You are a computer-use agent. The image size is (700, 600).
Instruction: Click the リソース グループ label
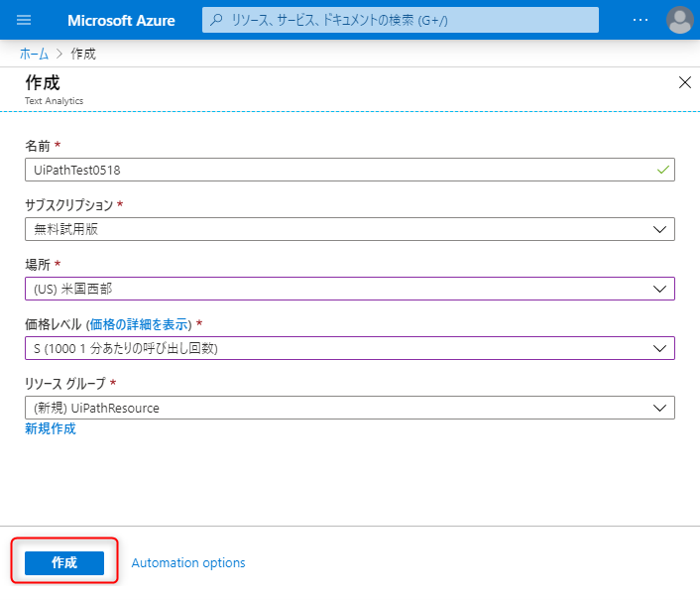coord(65,383)
